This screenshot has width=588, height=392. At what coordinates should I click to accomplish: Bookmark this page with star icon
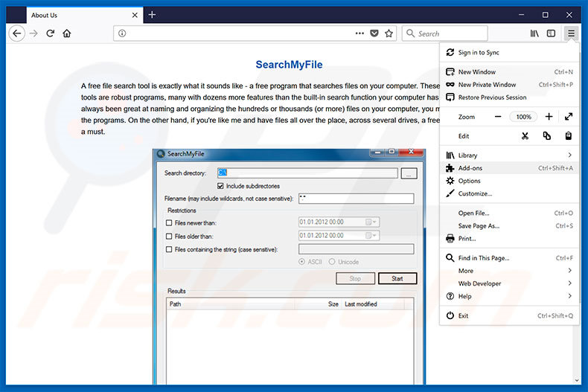389,33
